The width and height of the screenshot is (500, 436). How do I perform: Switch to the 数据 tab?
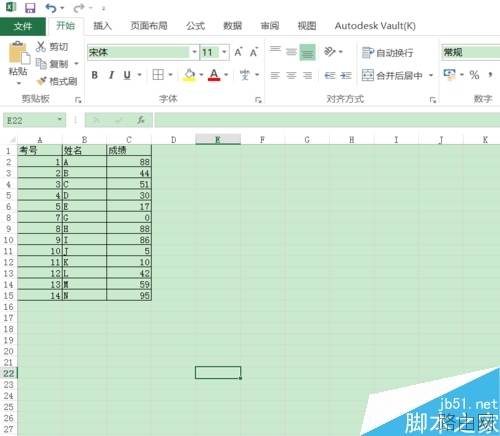tap(232, 26)
